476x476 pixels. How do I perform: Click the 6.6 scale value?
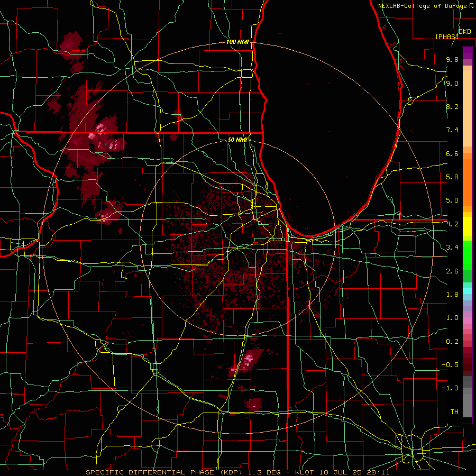452,153
